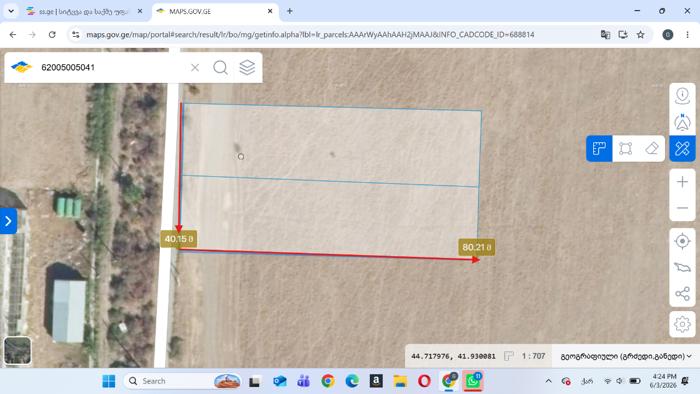This screenshot has height=394, width=700.
Task: Open the map settings gear
Action: tap(682, 324)
